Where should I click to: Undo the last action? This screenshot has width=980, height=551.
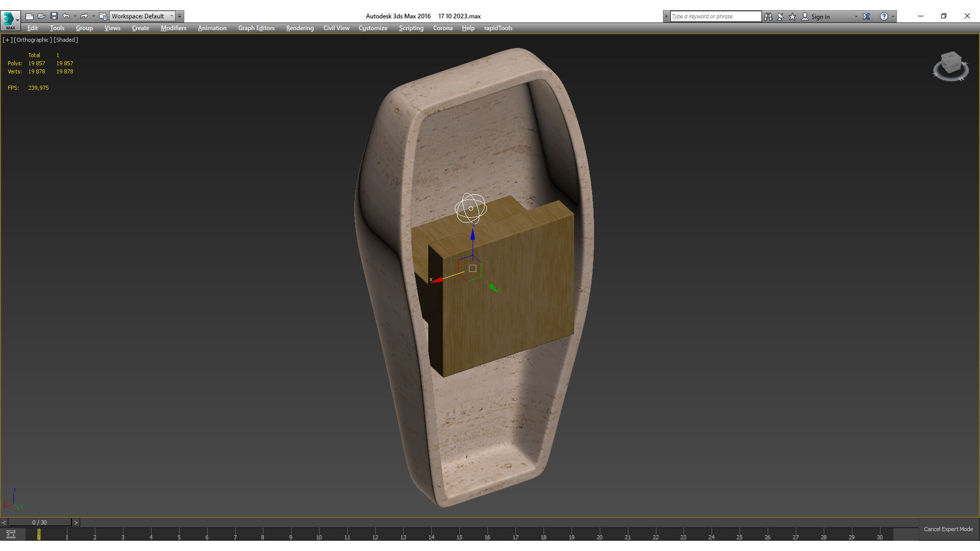[x=66, y=16]
